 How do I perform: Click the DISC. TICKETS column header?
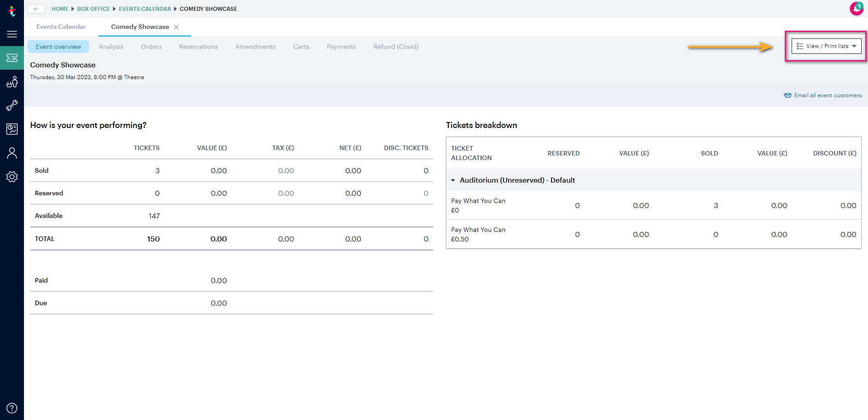406,148
